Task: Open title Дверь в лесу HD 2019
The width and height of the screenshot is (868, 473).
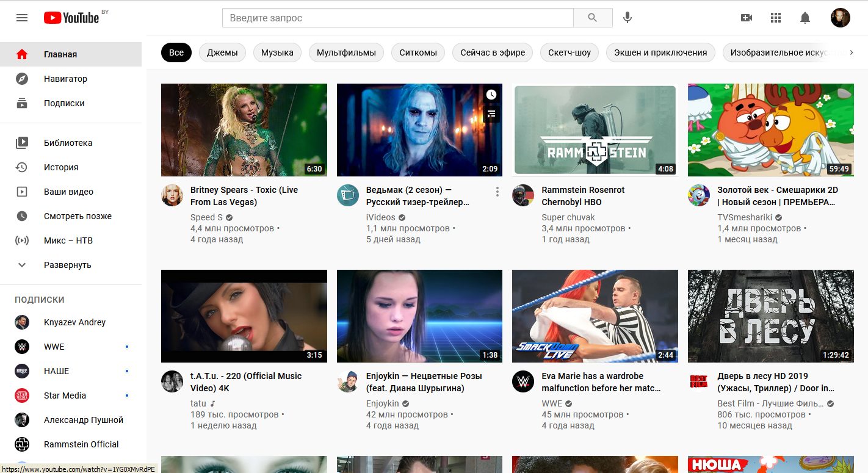Action: pos(776,382)
